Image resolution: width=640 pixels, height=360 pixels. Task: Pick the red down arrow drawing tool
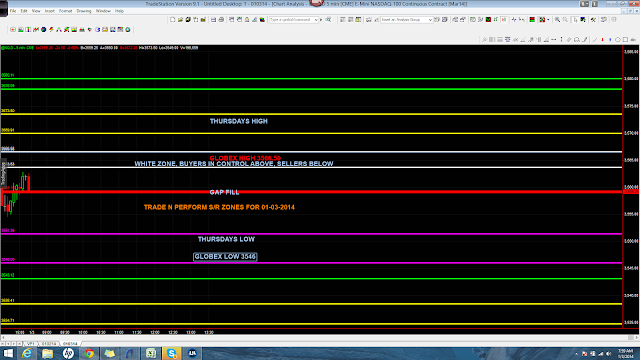pos(602,40)
